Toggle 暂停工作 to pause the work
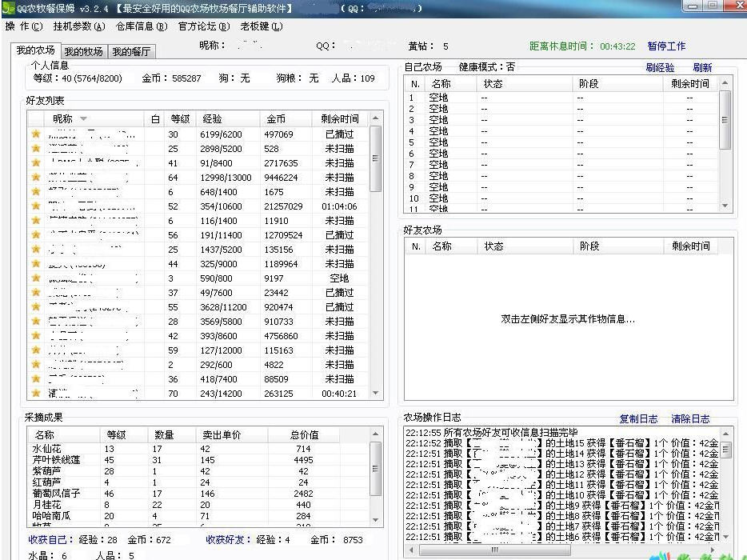This screenshot has height=560, width=747. tap(666, 46)
